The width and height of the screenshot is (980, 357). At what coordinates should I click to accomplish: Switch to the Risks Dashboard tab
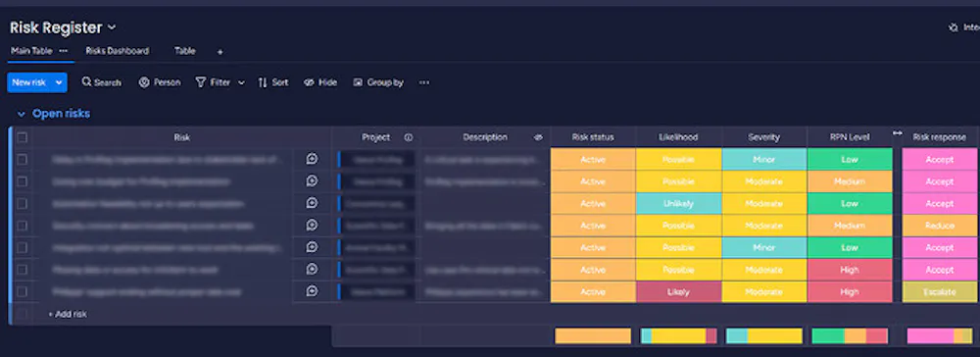tap(118, 51)
